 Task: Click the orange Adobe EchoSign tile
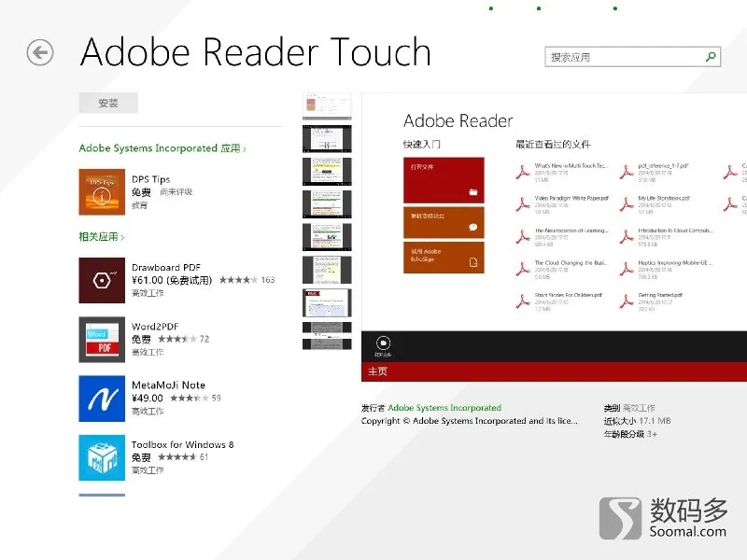coord(444,258)
